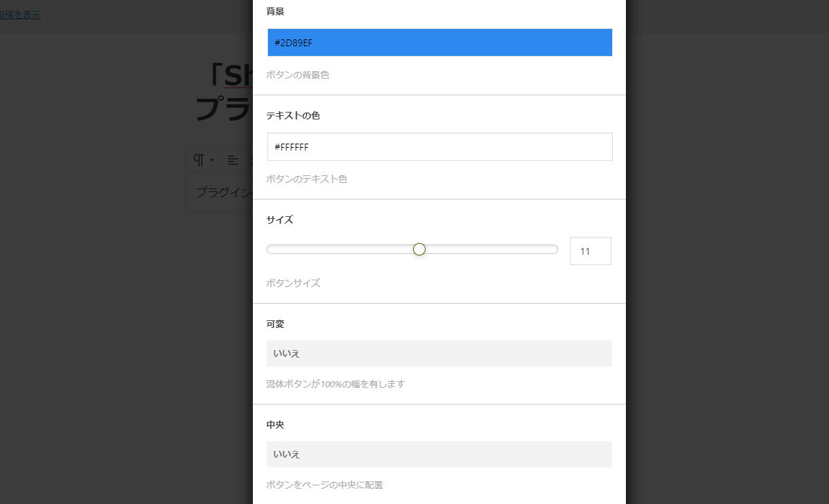
Task: Click the サイズ section label
Action: coord(280,220)
